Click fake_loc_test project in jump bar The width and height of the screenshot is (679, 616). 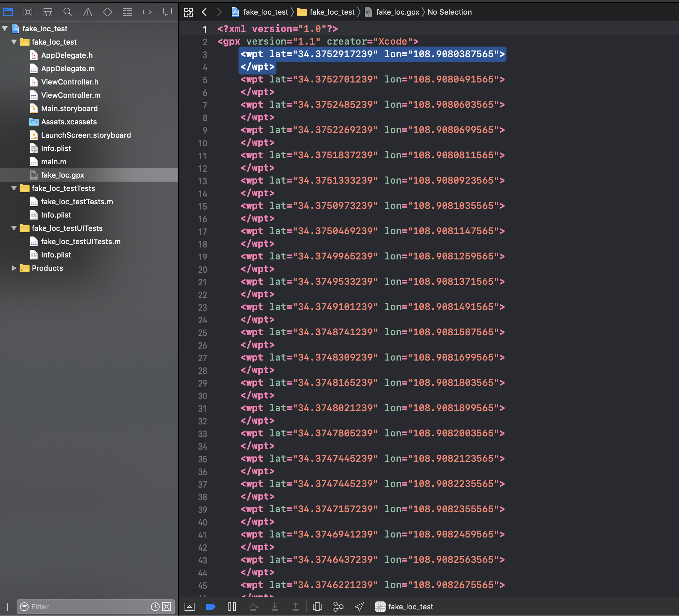(x=260, y=12)
